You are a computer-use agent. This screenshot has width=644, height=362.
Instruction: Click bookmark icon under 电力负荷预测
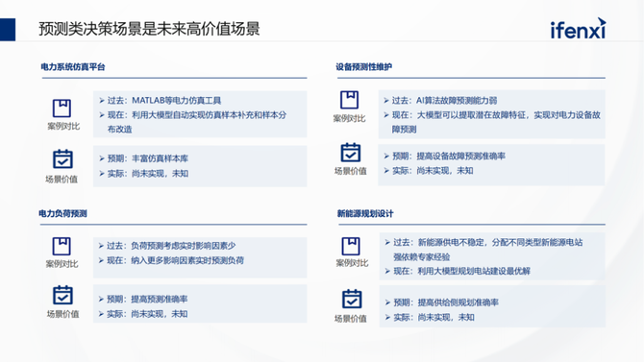click(62, 246)
